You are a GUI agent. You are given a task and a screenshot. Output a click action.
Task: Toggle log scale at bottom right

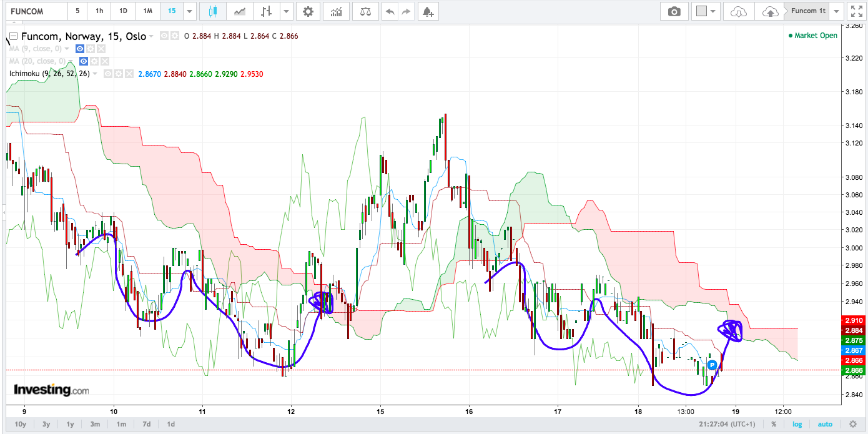797,424
